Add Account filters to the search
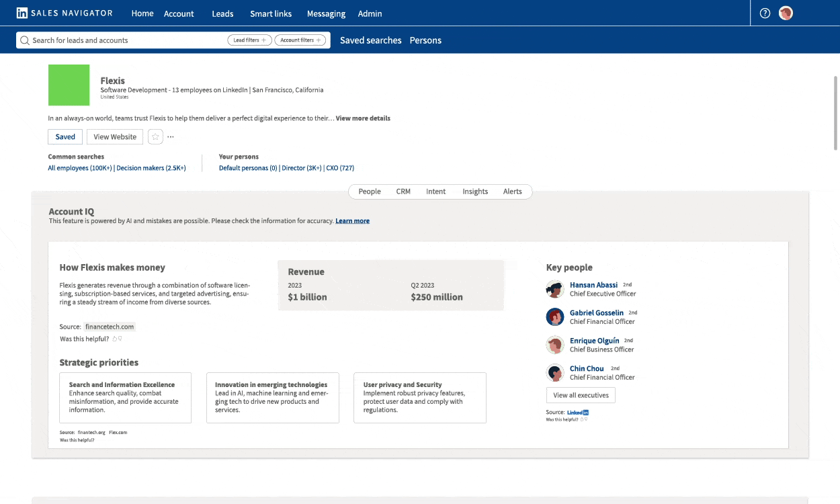This screenshot has height=504, width=840. tap(300, 40)
